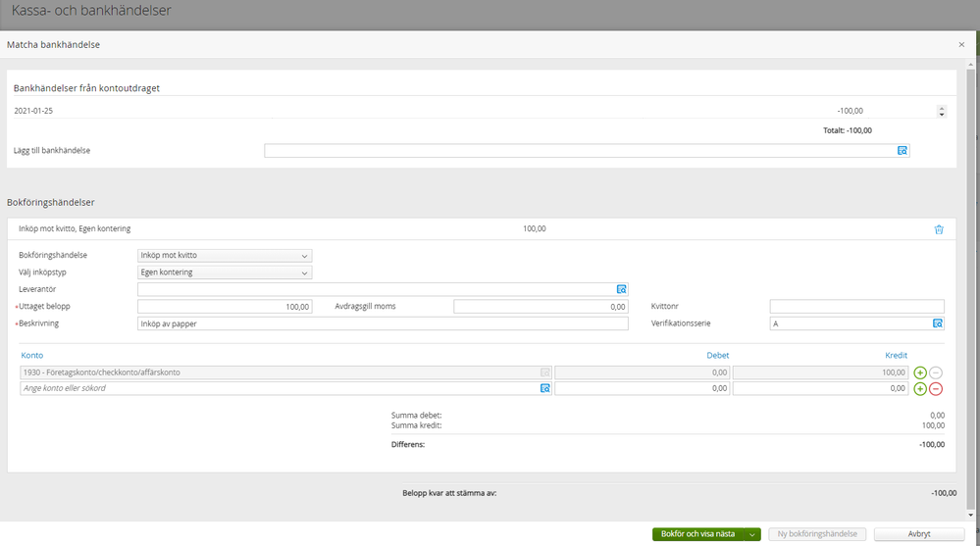Click lookup icon in the empty Konto row
This screenshot has height=546, width=980.
click(x=545, y=388)
